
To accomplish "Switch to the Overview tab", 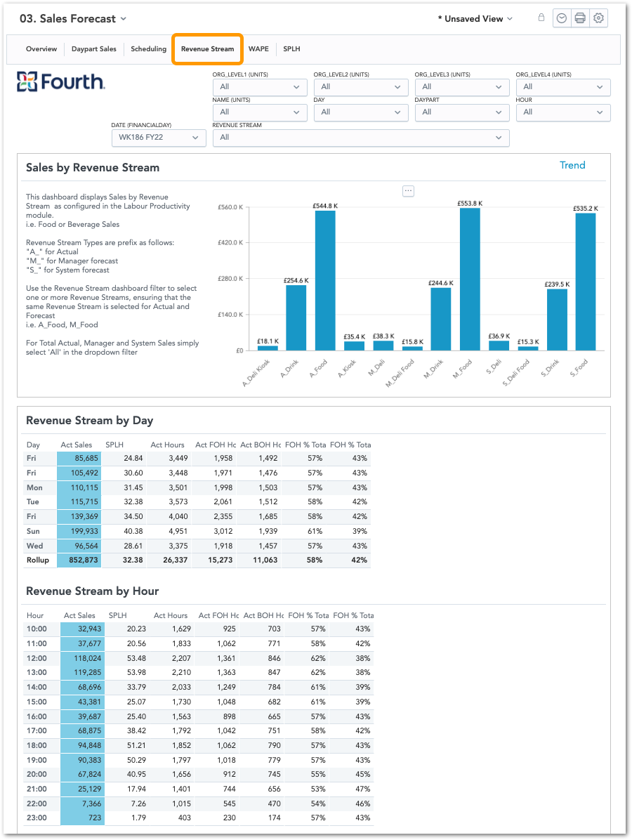I will 41,49.
